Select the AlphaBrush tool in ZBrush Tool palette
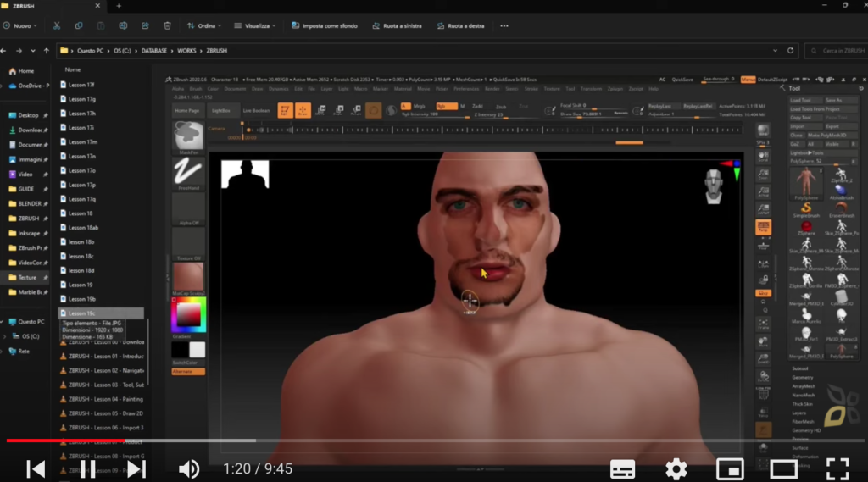This screenshot has height=482, width=868. point(842,191)
